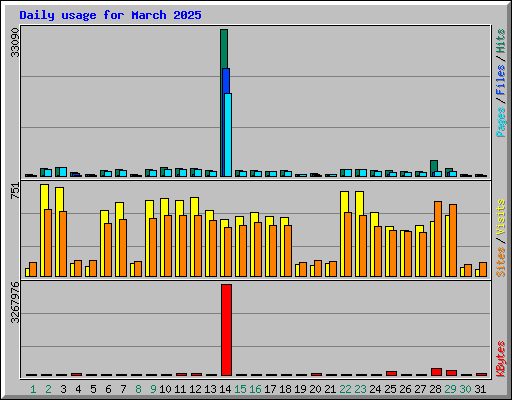This screenshot has width=512, height=400.
Task: Click the red KBytes bar for day 25
Action: point(391,373)
